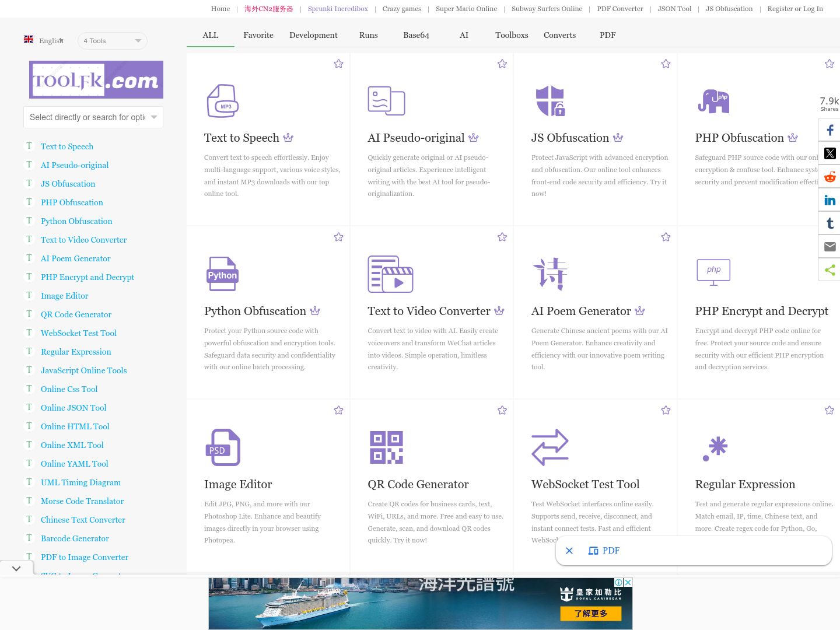
Task: Click Register or Log In link
Action: (795, 9)
